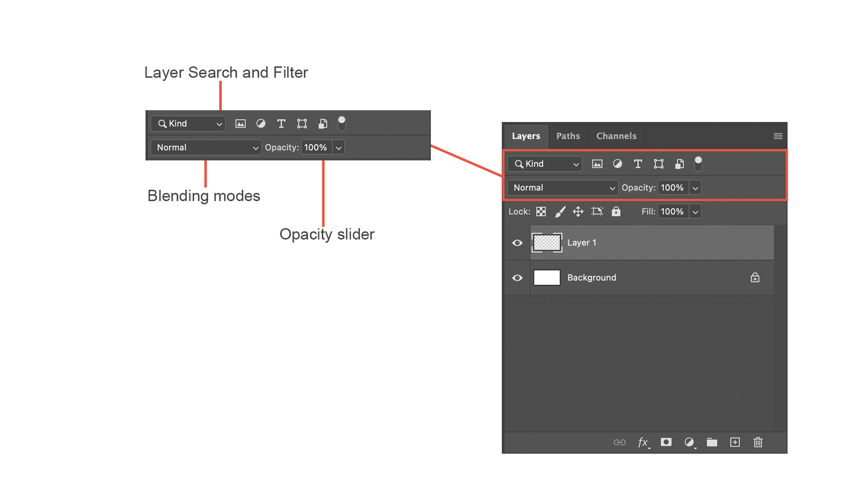Hide Layer 1 using eye icon

[x=518, y=243]
